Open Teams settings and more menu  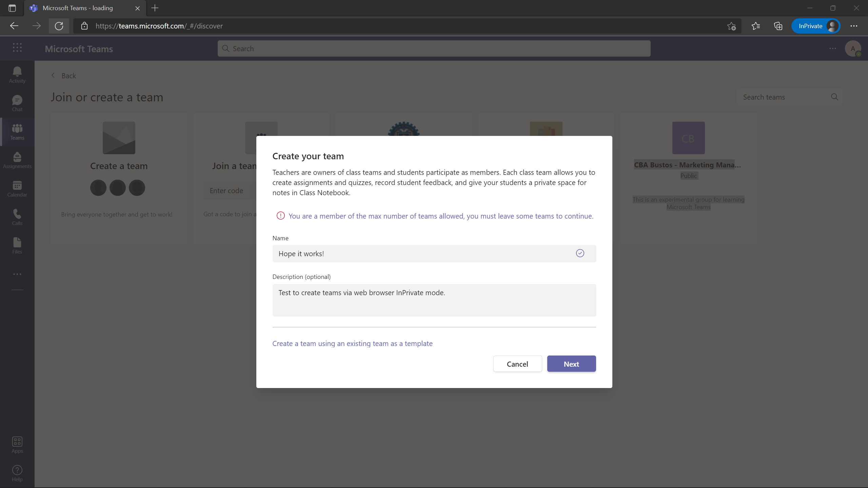click(x=832, y=48)
